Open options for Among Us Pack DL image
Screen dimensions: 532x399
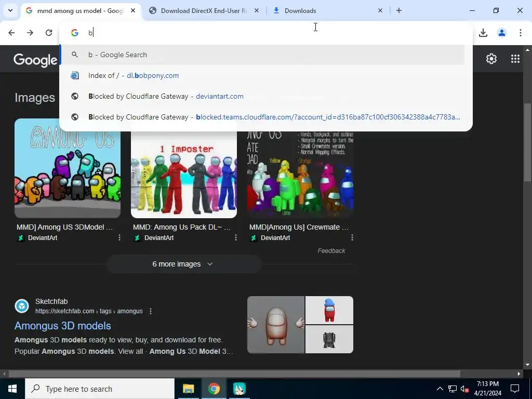(235, 237)
